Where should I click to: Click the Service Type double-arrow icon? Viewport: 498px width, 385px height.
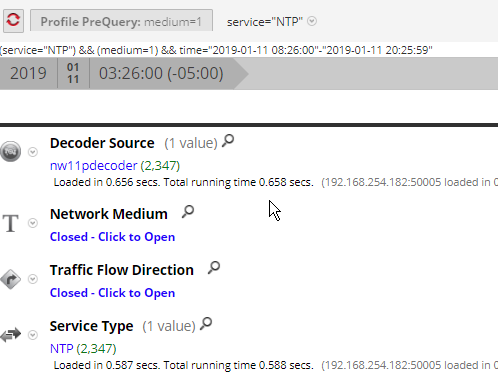10,335
